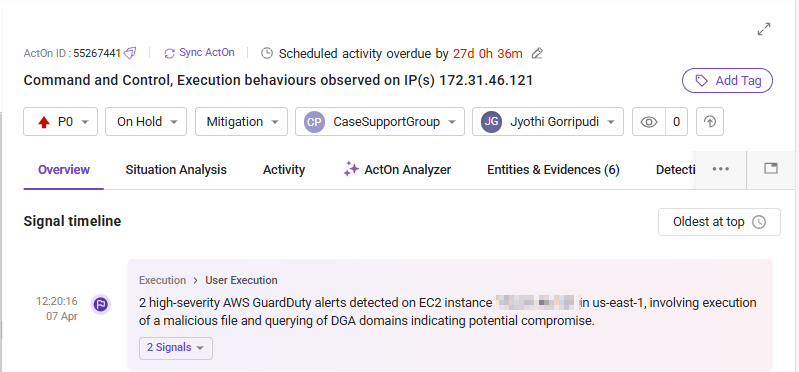Open the ActOn Analyzer tab
This screenshot has width=799, height=372.
coord(397,170)
